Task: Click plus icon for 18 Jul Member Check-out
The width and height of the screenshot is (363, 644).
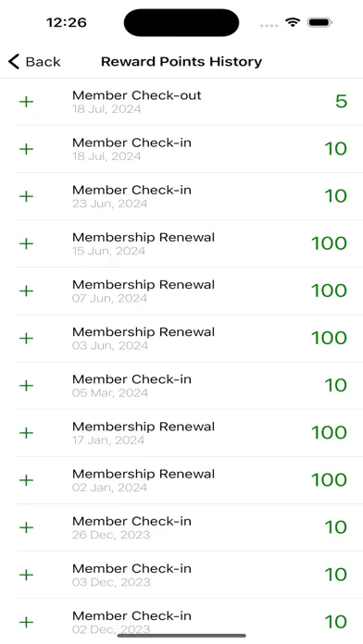Action: tap(26, 102)
